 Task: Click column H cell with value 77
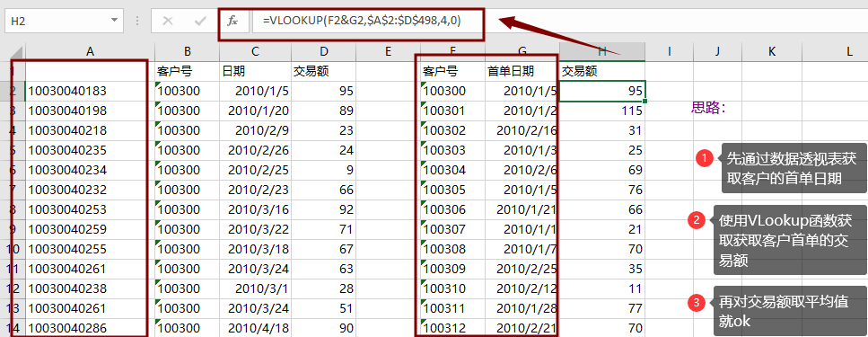[x=602, y=309]
